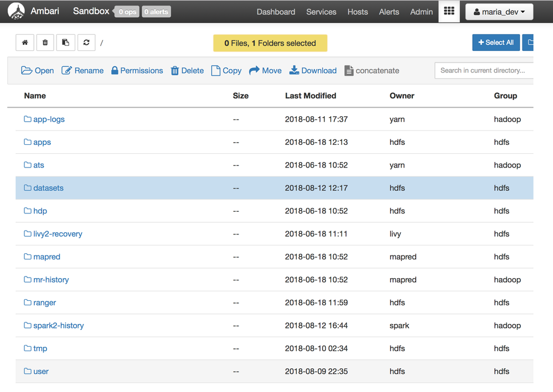Image resolution: width=553 pixels, height=392 pixels.
Task: Click folder icon of datasets row
Action: [x=28, y=188]
